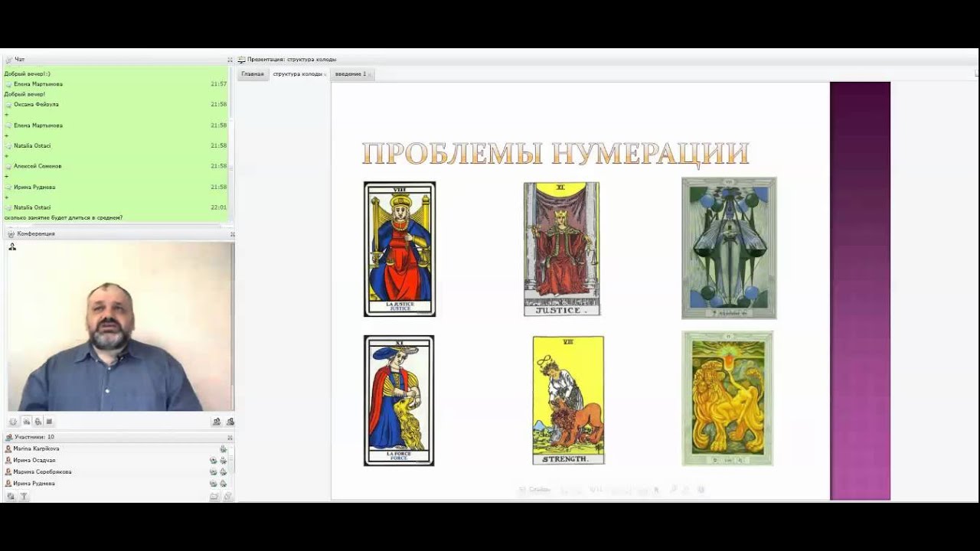Click the filter icon below participants list
The image size is (980, 551).
tap(24, 497)
